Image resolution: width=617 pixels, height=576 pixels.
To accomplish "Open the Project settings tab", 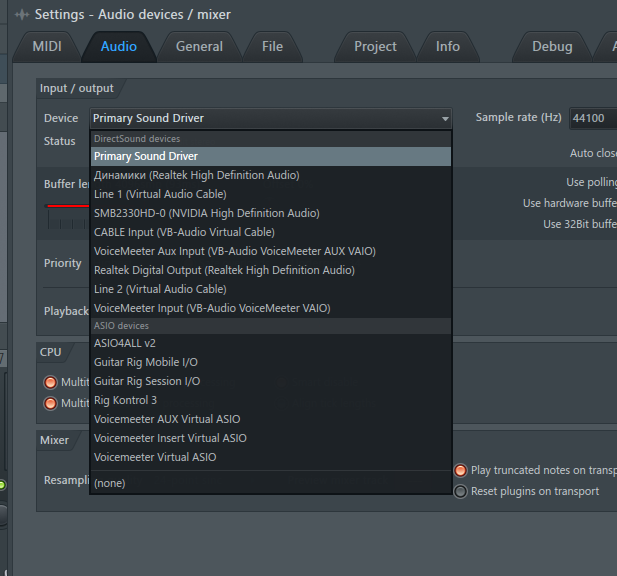I will coord(375,46).
